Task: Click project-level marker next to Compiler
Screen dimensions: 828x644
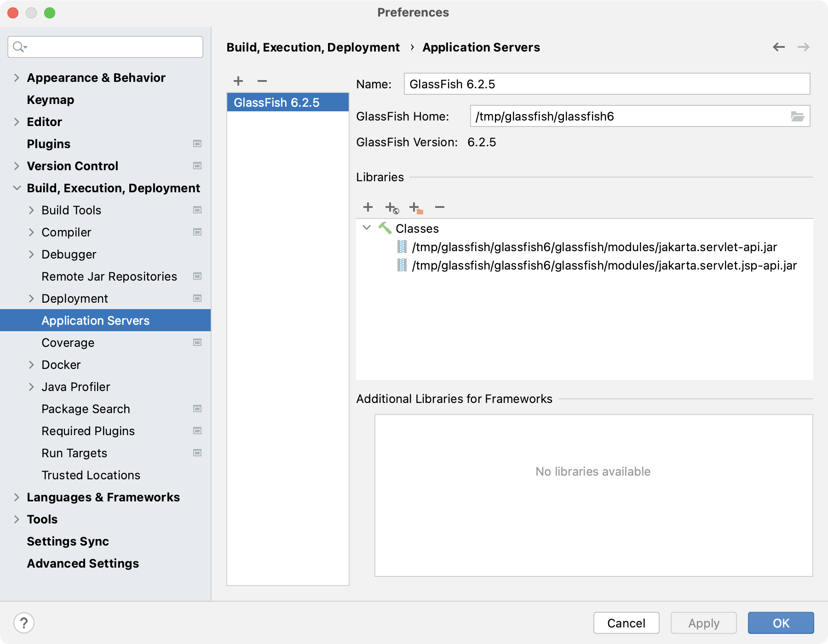Action: coord(197,232)
